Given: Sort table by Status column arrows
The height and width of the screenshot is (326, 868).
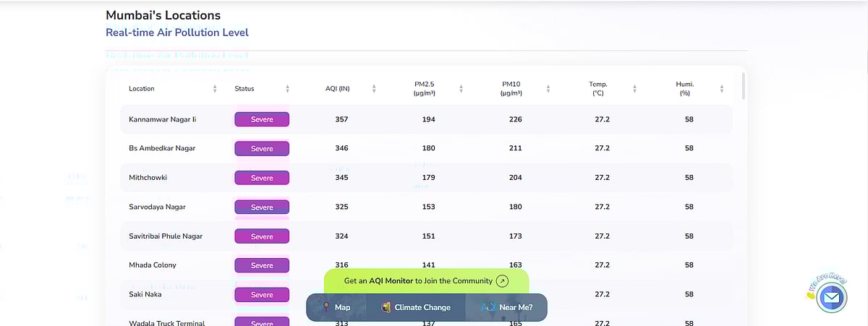Looking at the screenshot, I should coord(287,89).
